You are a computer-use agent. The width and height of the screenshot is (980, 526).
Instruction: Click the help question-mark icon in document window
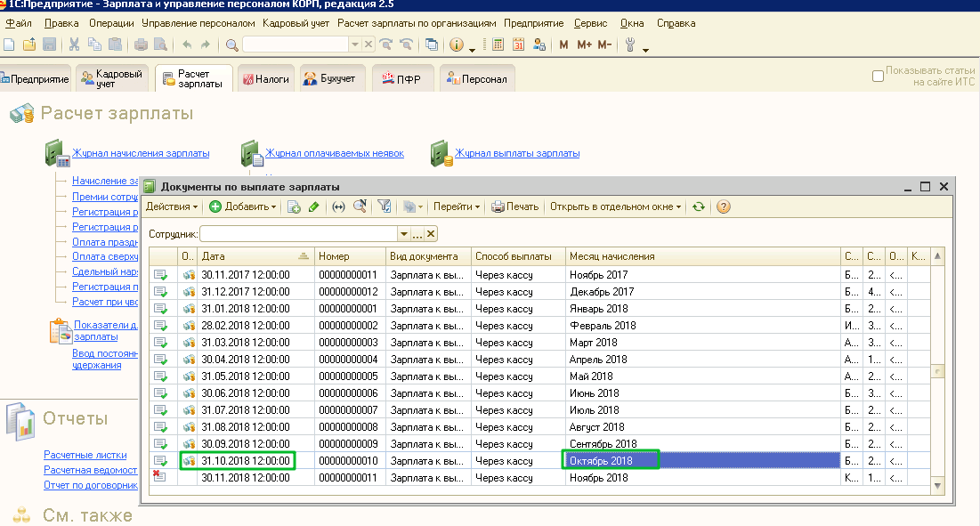tap(723, 206)
